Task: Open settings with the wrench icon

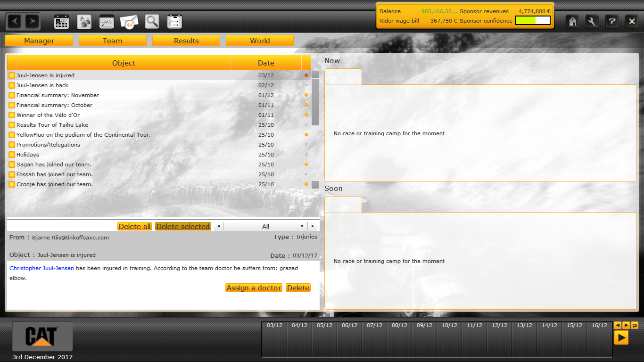Action: click(x=592, y=21)
